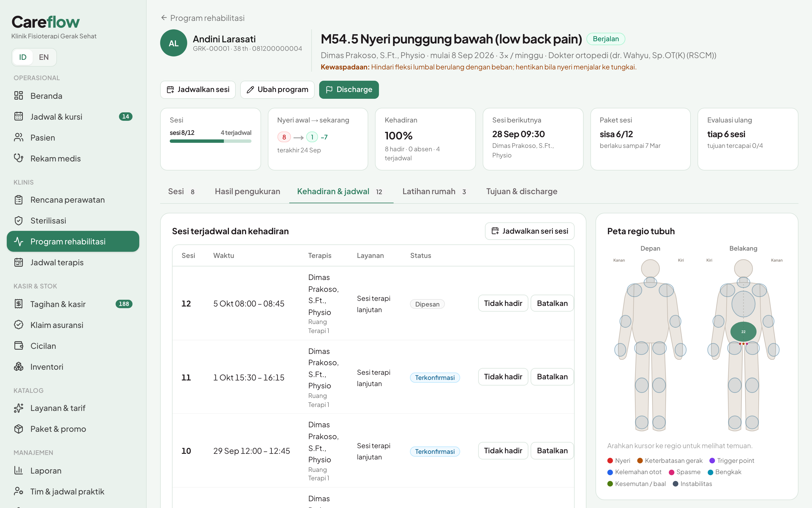The height and width of the screenshot is (508, 812).
Task: Click the Kehadiran 100% card
Action: [x=425, y=139]
